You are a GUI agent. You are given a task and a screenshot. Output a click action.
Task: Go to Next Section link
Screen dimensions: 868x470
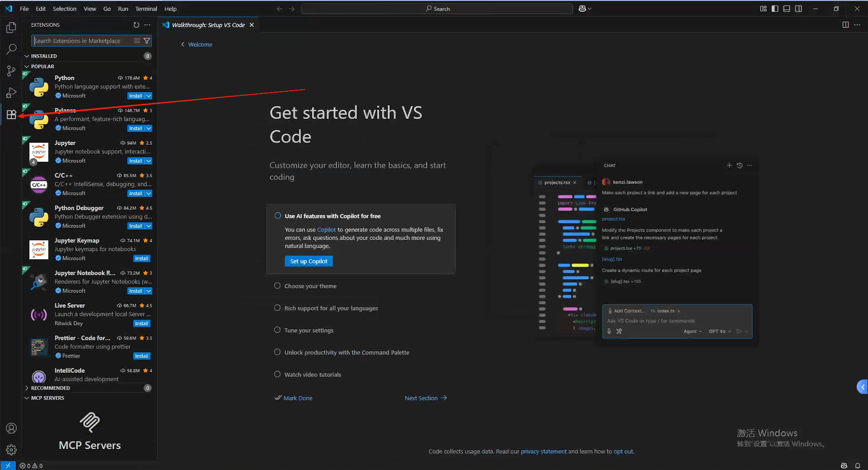click(425, 398)
